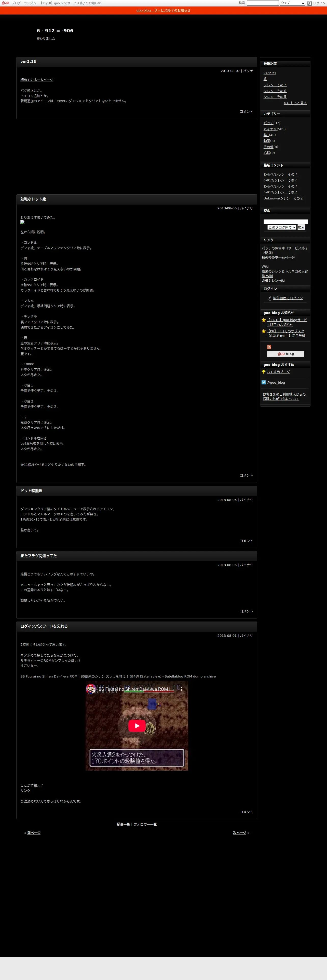Open the またフラグ間違ってた post title
The width and height of the screenshot is (327, 980).
pos(38,556)
